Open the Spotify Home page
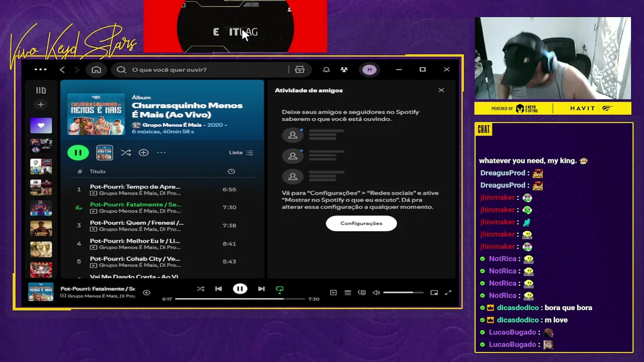 (96, 69)
